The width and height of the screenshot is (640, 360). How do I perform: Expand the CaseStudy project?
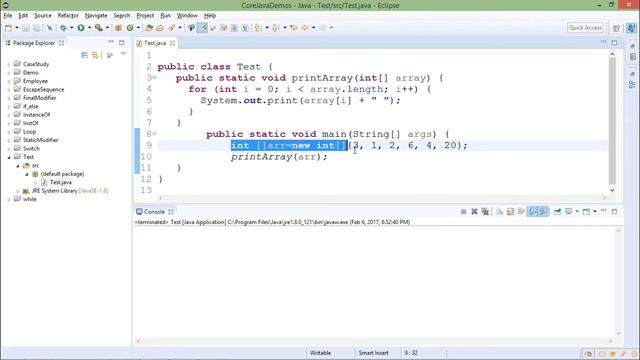(x=9, y=64)
